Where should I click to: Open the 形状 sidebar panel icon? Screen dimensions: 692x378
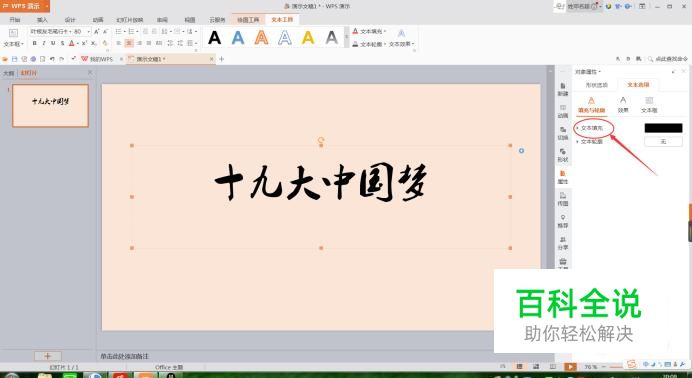pyautogui.click(x=563, y=155)
